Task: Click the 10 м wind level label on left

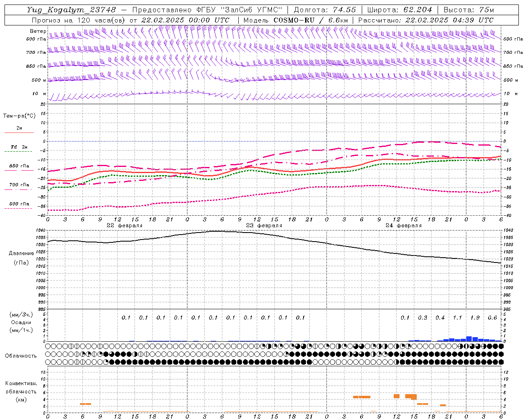Action: (x=39, y=94)
